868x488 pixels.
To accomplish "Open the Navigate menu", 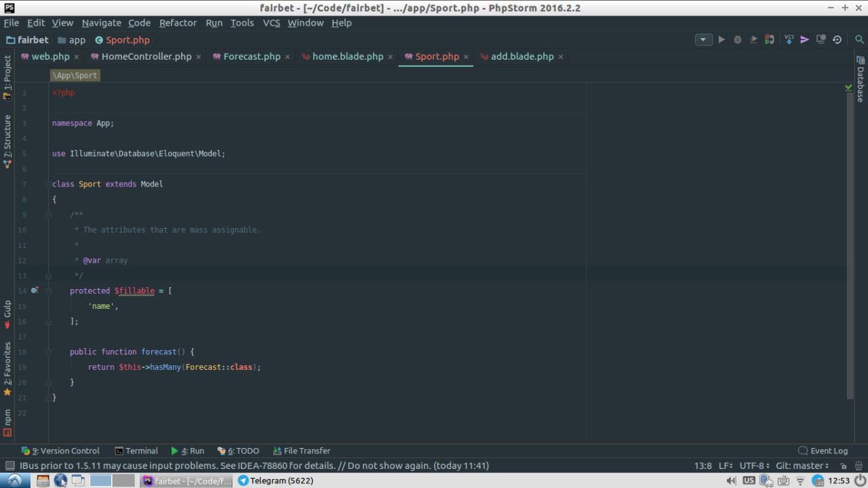I will (x=101, y=22).
